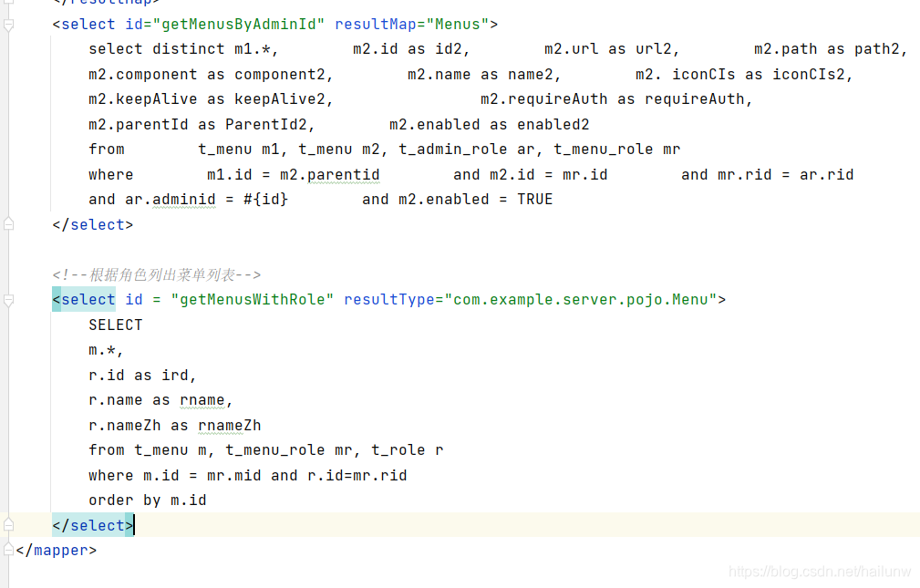Click the m.*, line
This screenshot has height=588, width=920.
tap(106, 350)
